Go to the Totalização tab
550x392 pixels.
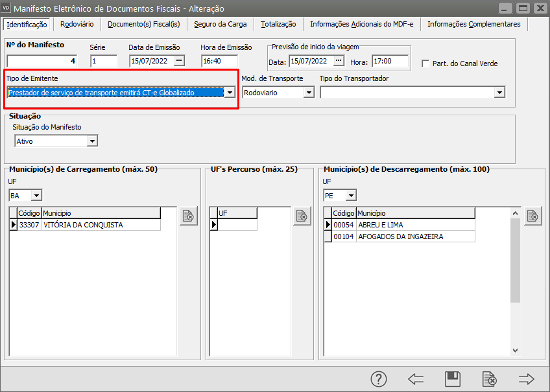point(278,24)
